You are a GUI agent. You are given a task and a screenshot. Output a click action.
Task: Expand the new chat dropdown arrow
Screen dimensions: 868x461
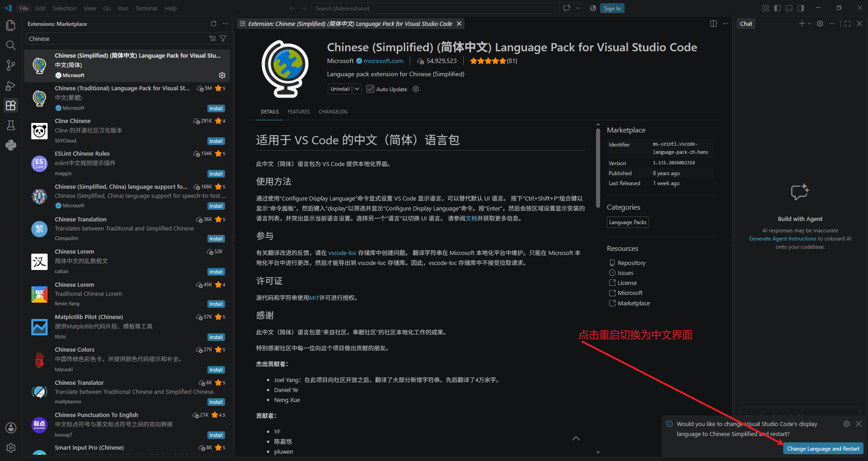coord(810,24)
